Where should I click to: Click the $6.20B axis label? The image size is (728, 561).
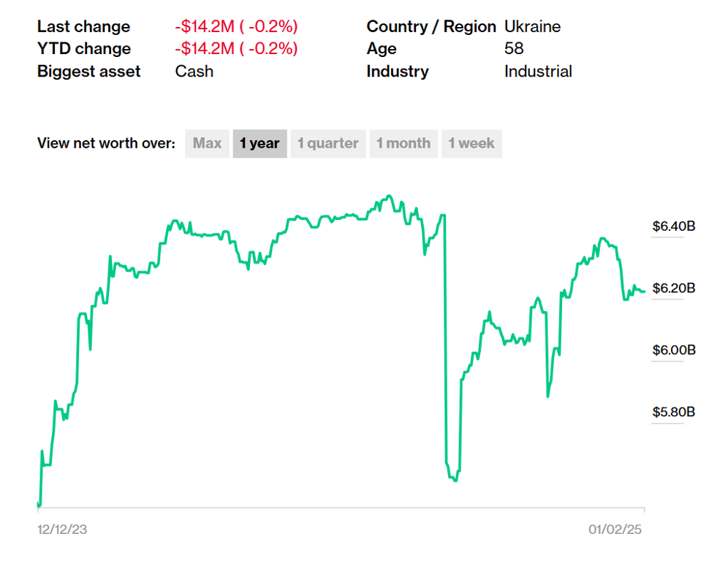[673, 288]
